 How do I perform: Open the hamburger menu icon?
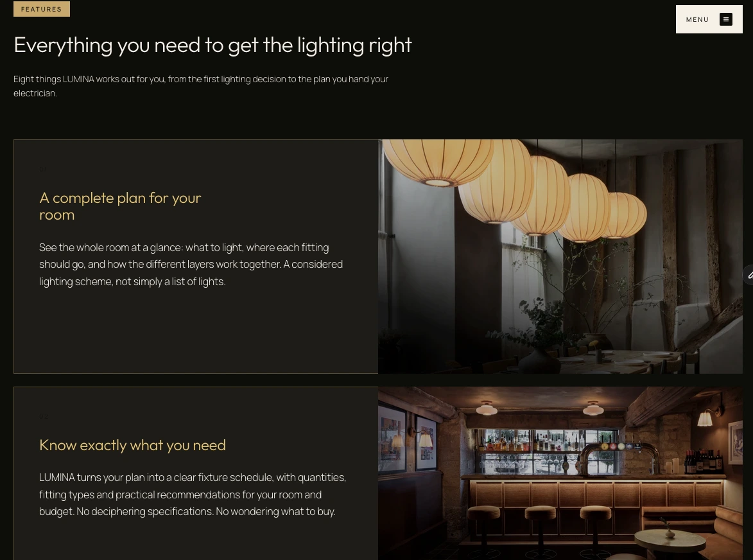[725, 19]
